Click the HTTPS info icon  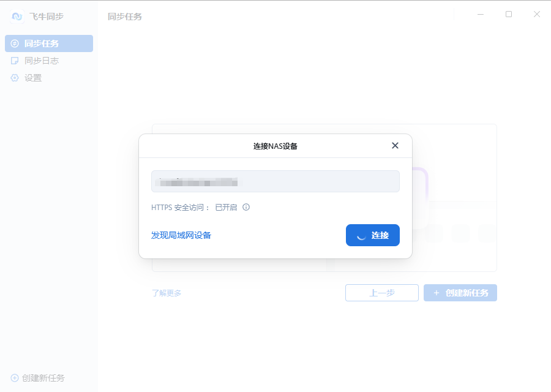(246, 207)
